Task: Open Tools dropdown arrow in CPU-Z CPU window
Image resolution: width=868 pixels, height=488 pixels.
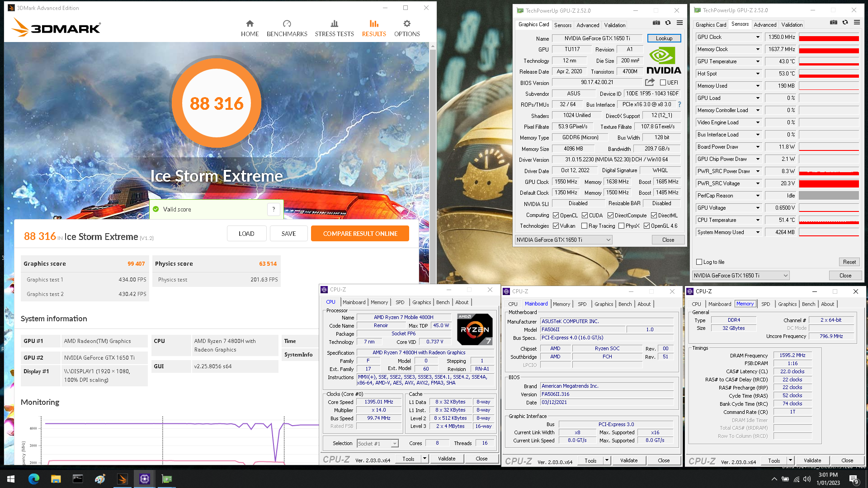Action: (425, 459)
